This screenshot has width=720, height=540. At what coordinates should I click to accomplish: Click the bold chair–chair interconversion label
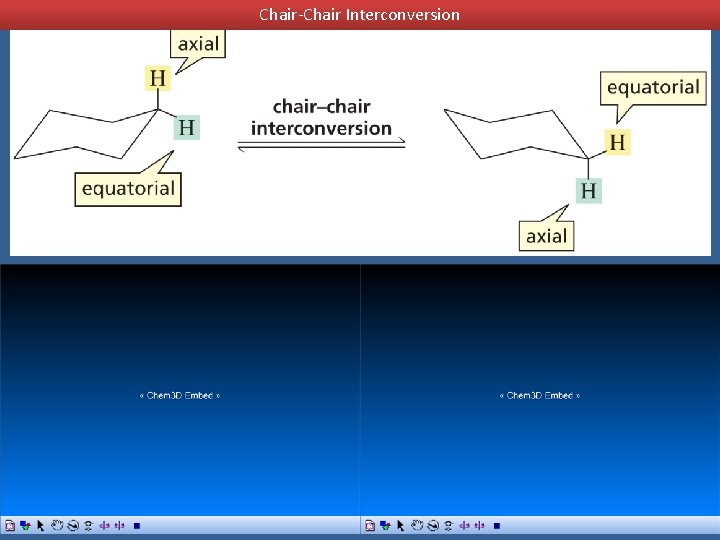coord(321,118)
